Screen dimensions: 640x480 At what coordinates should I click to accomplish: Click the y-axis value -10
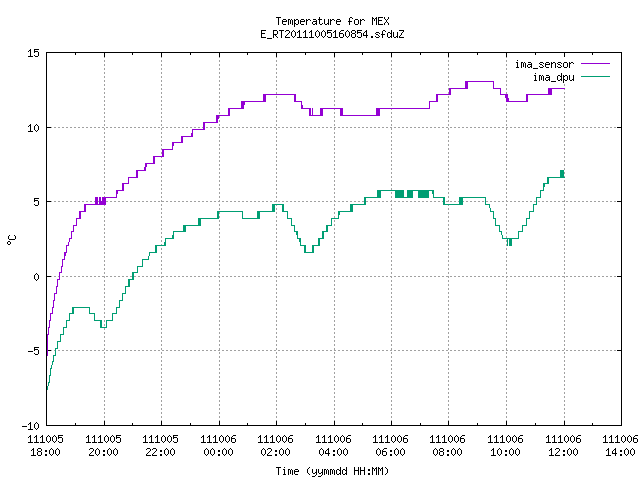tap(31, 426)
